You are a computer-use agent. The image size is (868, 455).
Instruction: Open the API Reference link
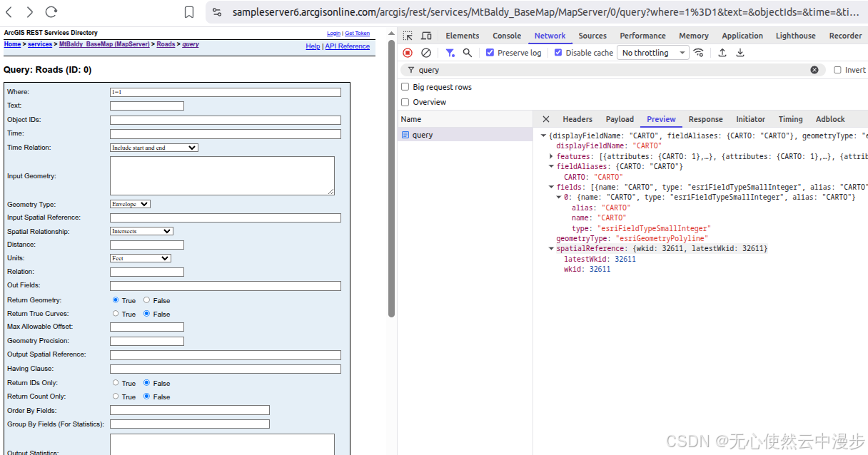[x=348, y=46]
